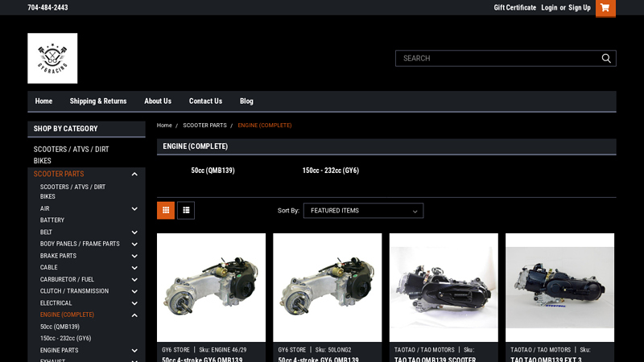Click the search magnifier icon
644x362 pixels.
[606, 58]
